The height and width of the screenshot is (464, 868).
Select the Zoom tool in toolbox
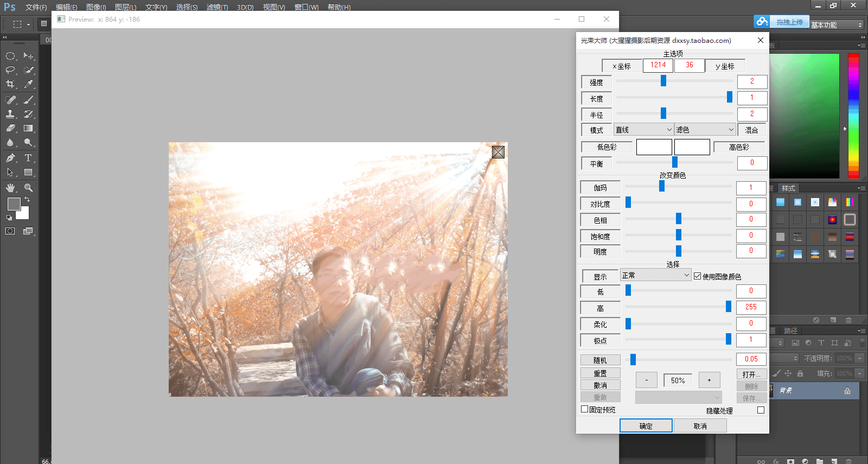28,188
